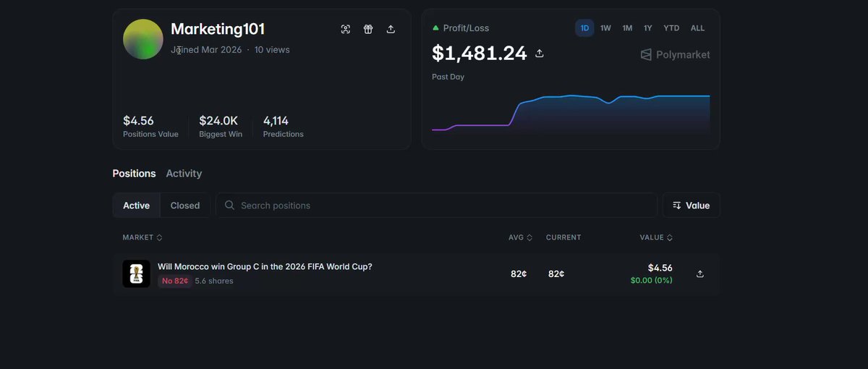Switch to the Activity tab

tap(184, 174)
